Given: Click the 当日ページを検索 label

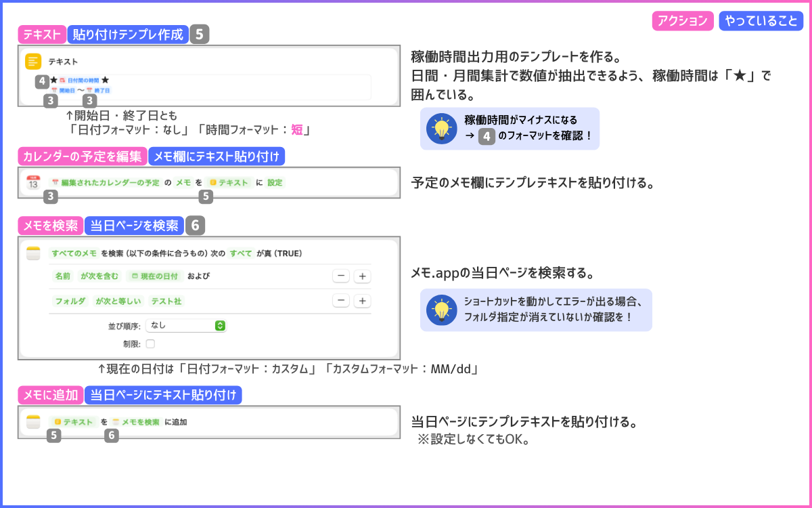Looking at the screenshot, I should [x=134, y=226].
